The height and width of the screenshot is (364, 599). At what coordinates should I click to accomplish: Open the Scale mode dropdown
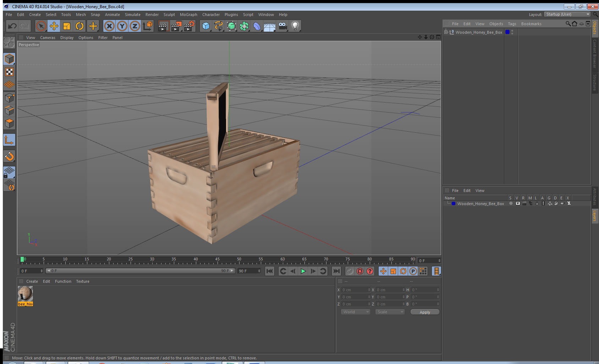pos(390,312)
